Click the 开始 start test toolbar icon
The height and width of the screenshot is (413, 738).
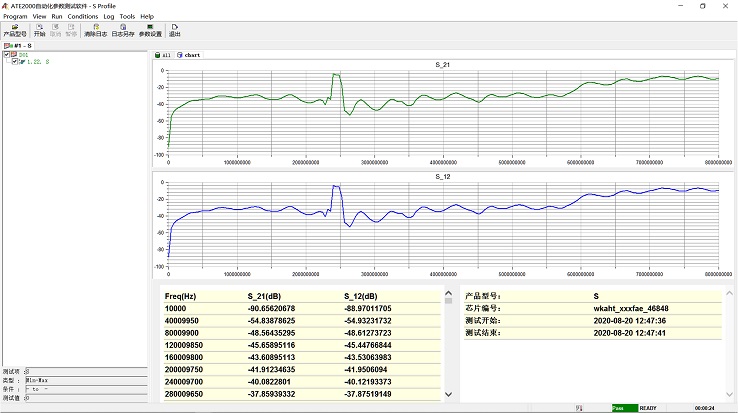click(40, 31)
